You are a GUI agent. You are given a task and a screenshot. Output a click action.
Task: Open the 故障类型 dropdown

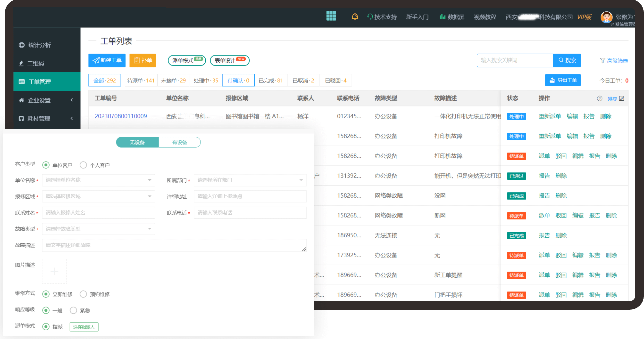tap(98, 229)
